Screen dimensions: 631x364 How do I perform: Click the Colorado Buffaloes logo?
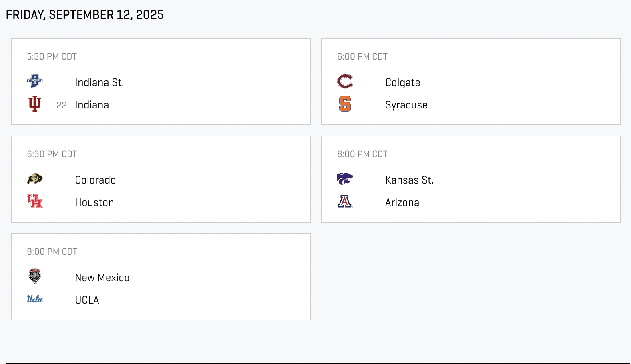(35, 179)
